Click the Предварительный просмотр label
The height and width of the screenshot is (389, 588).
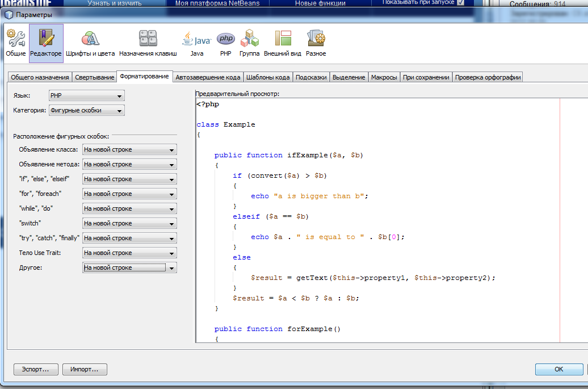pyautogui.click(x=237, y=94)
